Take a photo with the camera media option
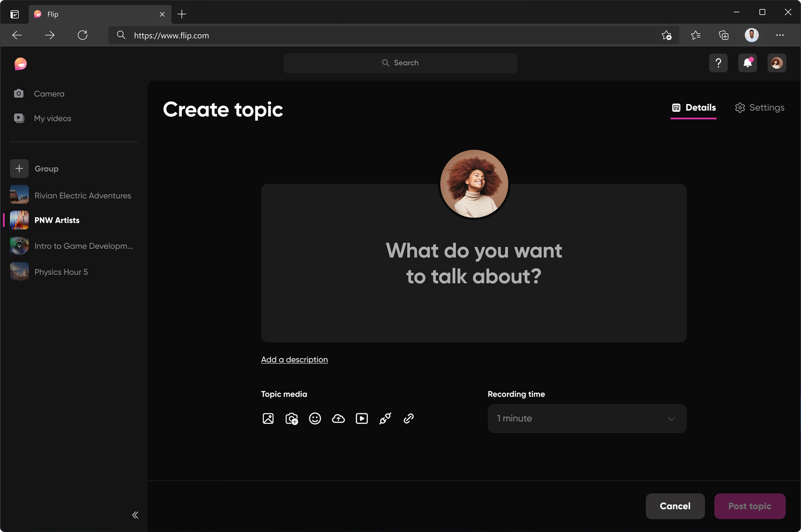Viewport: 801px width, 532px height. (291, 418)
